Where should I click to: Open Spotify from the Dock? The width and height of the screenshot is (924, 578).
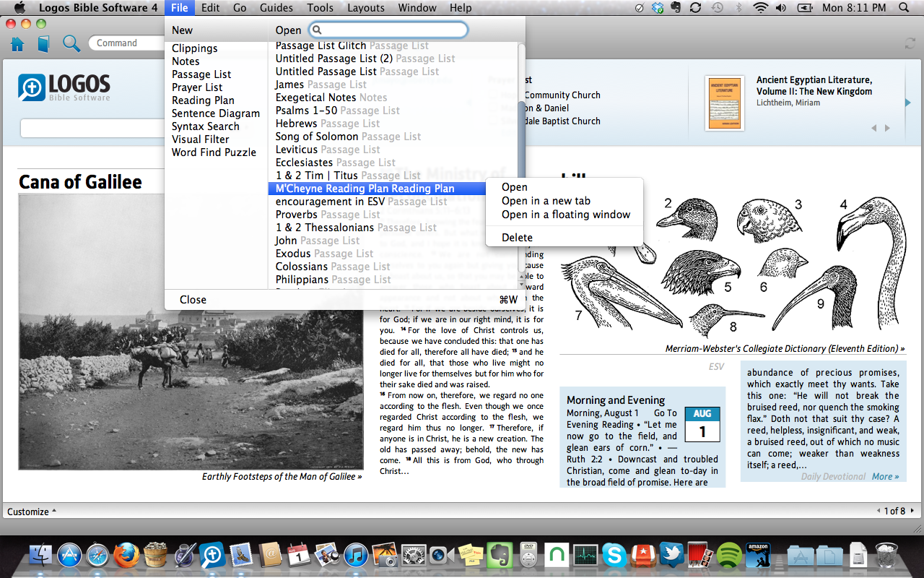pyautogui.click(x=729, y=555)
